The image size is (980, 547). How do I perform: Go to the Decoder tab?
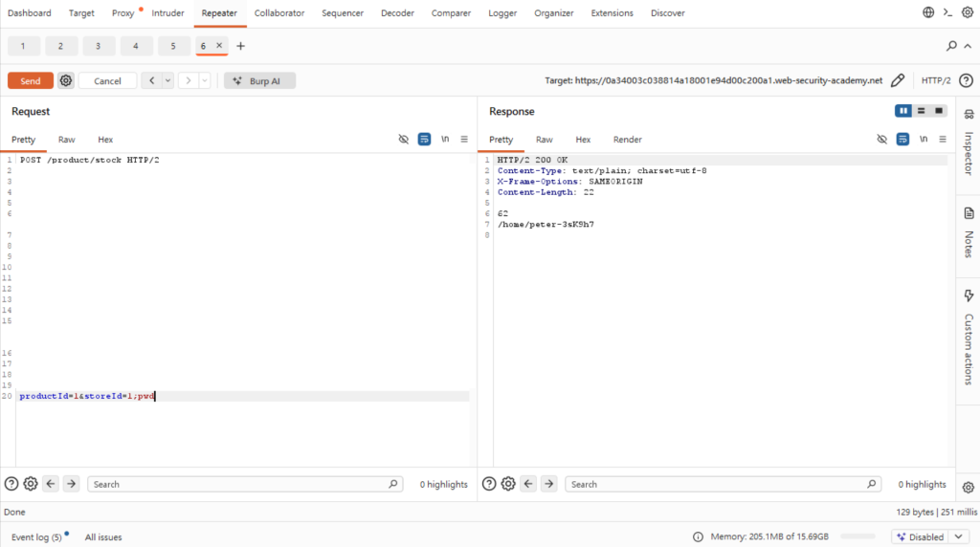click(x=397, y=13)
